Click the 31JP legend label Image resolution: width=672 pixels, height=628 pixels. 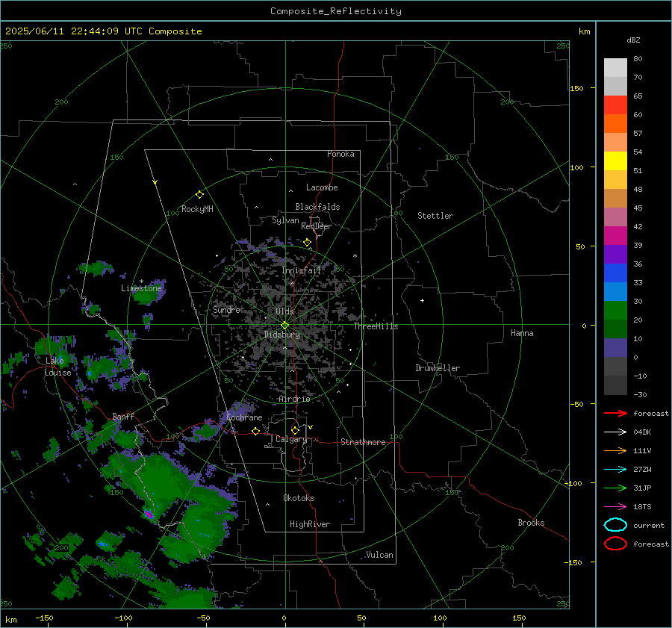pyautogui.click(x=642, y=488)
